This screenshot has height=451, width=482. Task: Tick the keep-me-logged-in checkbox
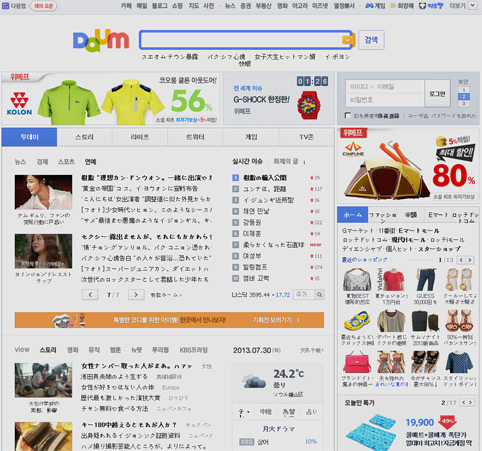(348, 115)
